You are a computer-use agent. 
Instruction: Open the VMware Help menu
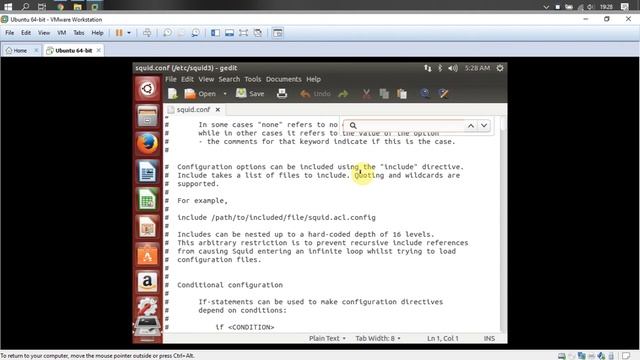tap(97, 33)
